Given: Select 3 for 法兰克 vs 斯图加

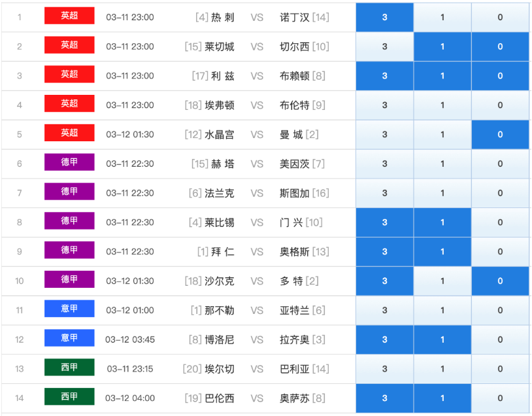Looking at the screenshot, I should [384, 193].
